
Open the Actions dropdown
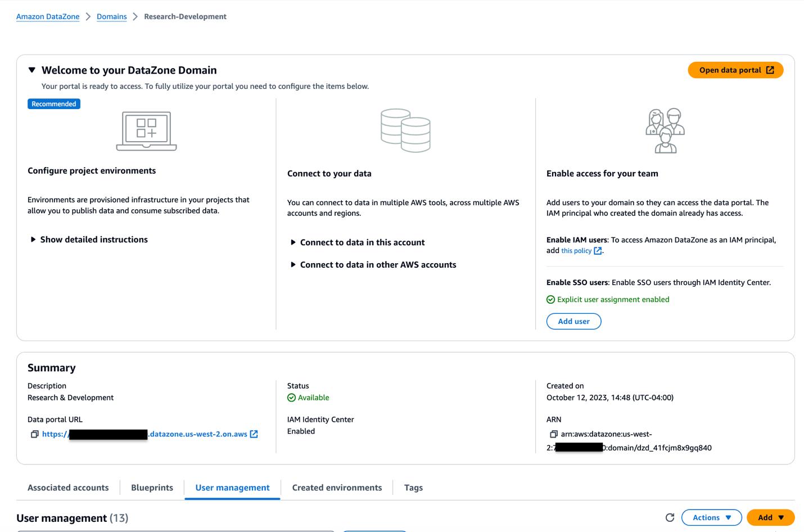[711, 517]
